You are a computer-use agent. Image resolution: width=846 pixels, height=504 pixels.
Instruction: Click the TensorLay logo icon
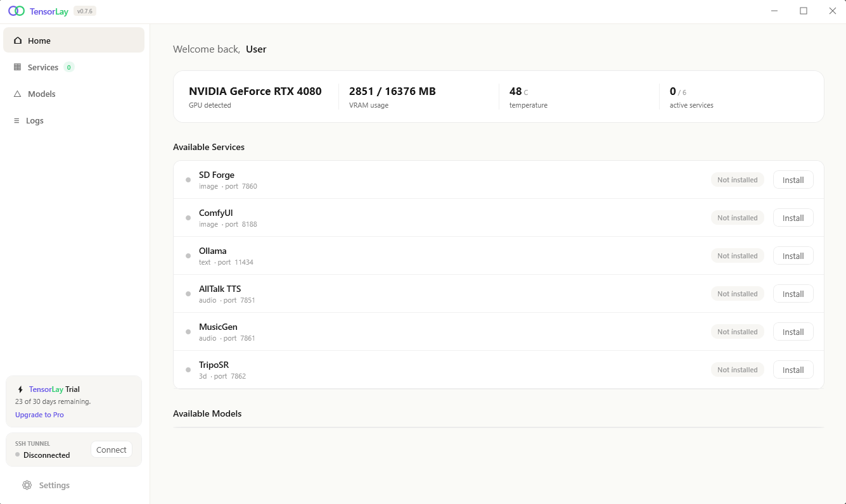coord(16,11)
